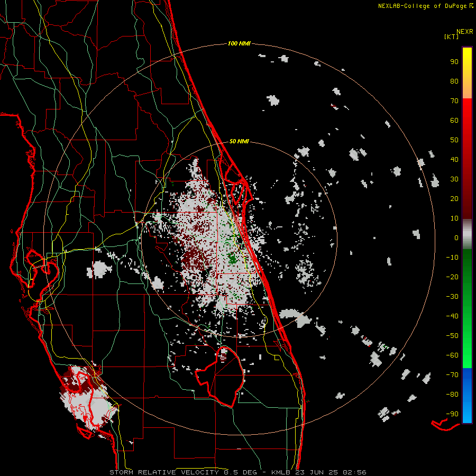
Task: Click the gray zero-velocity segment of the color bar
Action: click(x=467, y=234)
